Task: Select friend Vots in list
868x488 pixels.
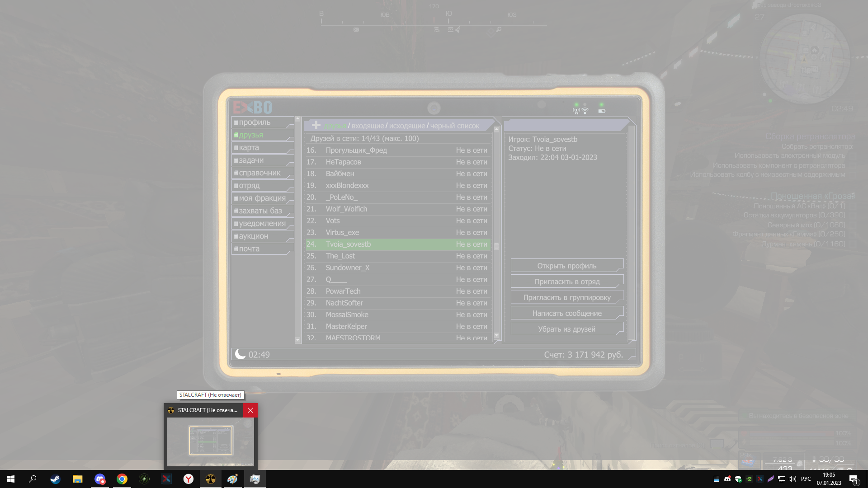Action: click(x=398, y=221)
